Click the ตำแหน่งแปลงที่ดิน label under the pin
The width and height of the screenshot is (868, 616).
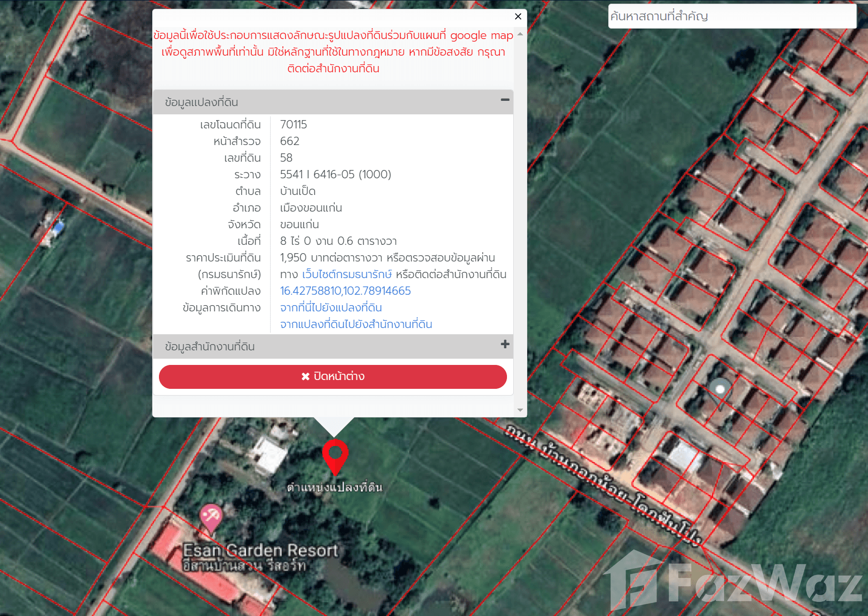pos(335,488)
